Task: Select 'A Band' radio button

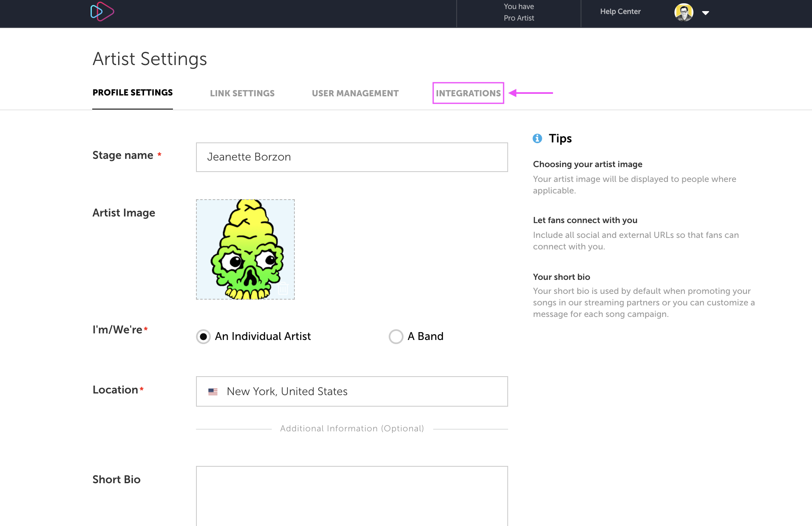Action: (x=396, y=337)
